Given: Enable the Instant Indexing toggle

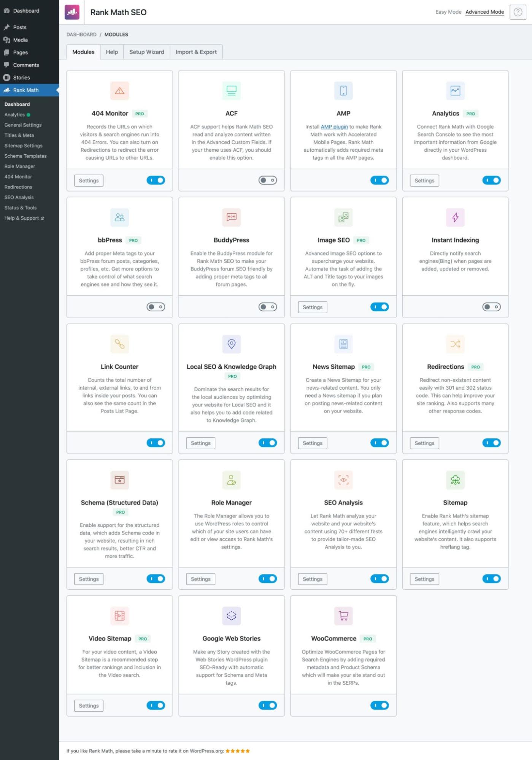Looking at the screenshot, I should click(491, 307).
